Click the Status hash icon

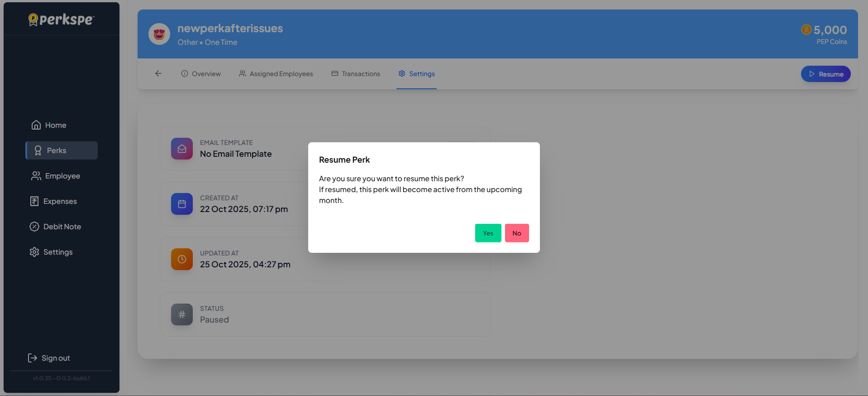182,314
